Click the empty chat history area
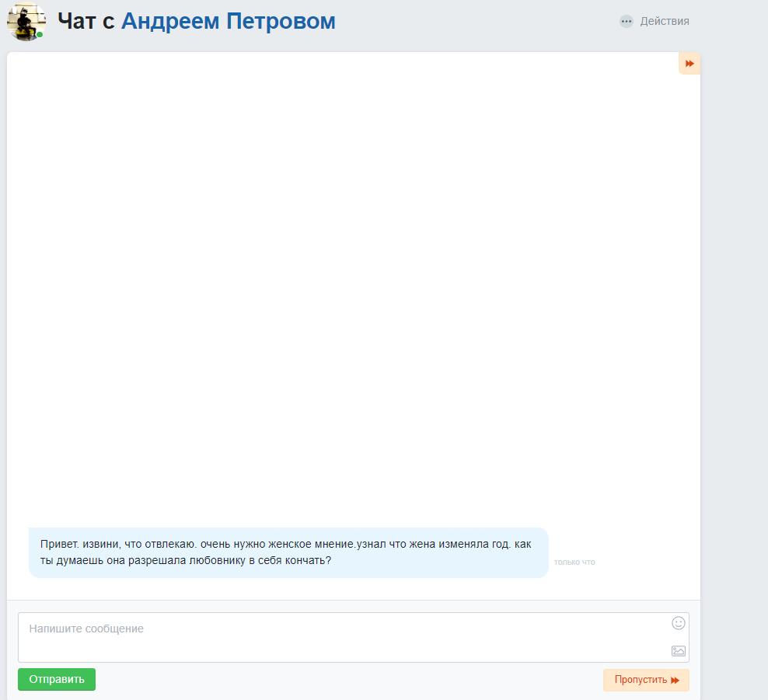Viewport: 768px width, 700px height. pos(353,289)
